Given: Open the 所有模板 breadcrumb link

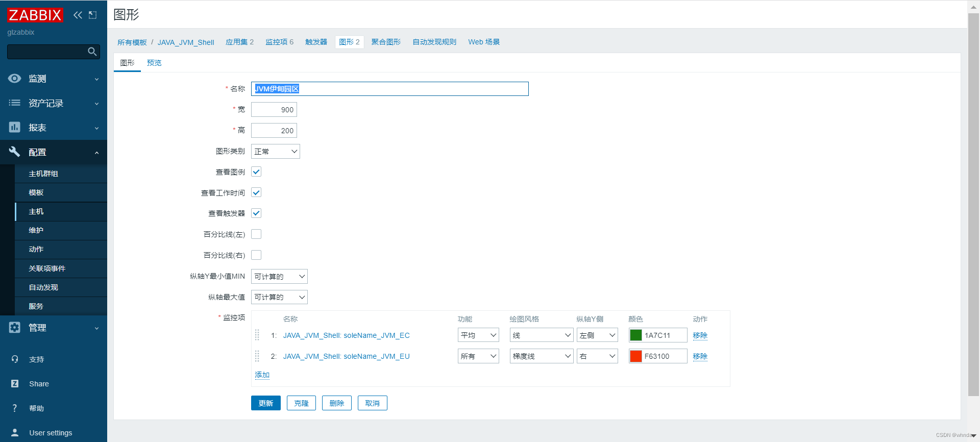Looking at the screenshot, I should 132,42.
